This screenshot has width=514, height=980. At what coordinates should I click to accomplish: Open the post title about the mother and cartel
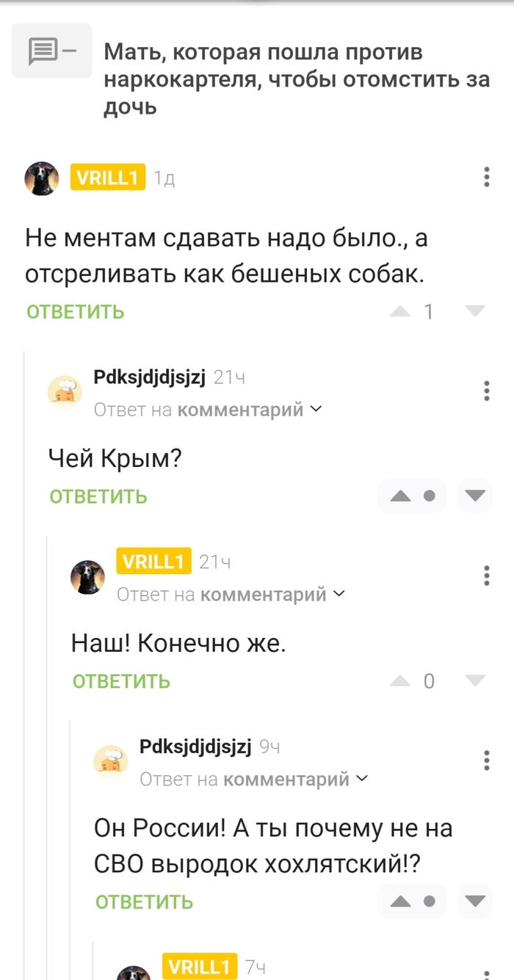296,79
